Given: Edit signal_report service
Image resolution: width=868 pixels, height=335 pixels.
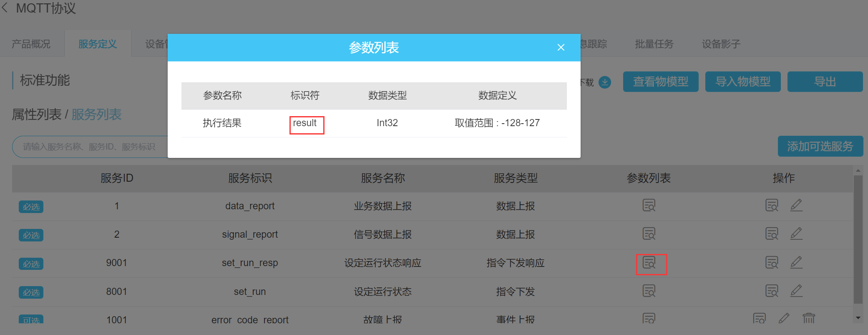Looking at the screenshot, I should click(x=796, y=234).
